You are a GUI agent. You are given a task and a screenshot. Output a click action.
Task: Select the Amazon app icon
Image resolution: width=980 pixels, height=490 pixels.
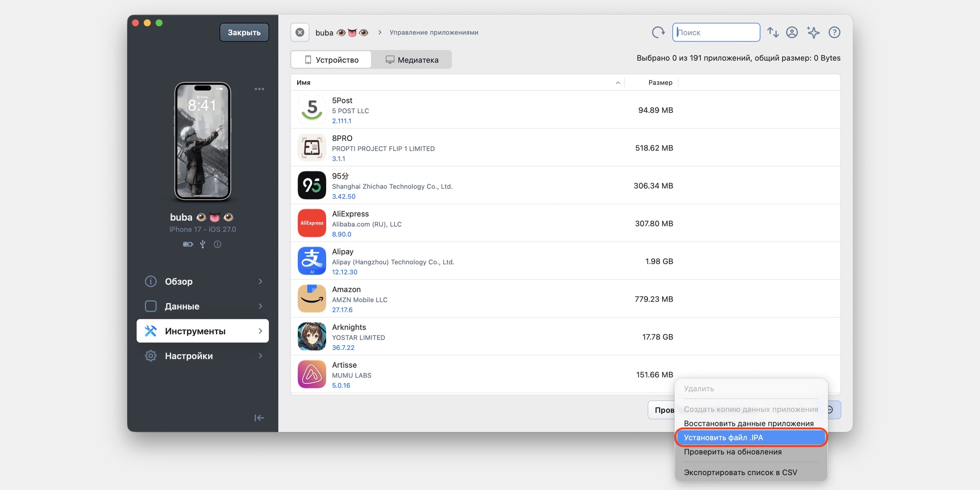click(x=312, y=299)
